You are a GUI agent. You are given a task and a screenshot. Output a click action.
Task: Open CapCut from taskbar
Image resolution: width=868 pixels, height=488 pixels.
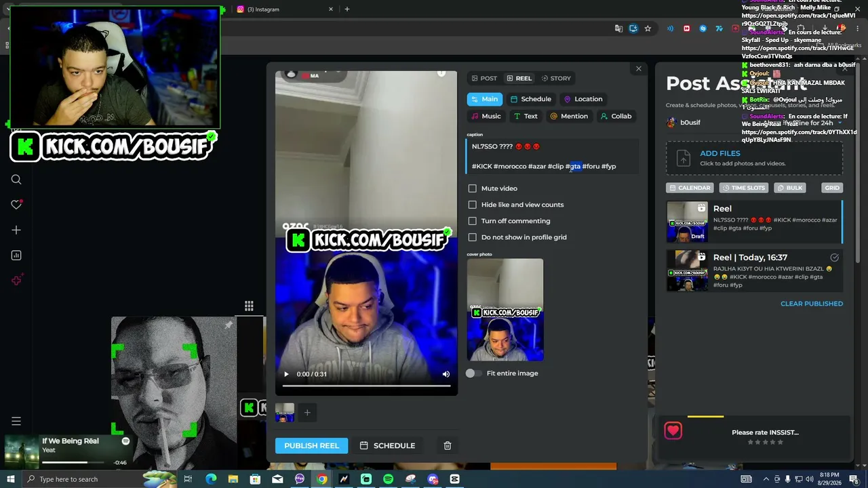[x=454, y=479]
